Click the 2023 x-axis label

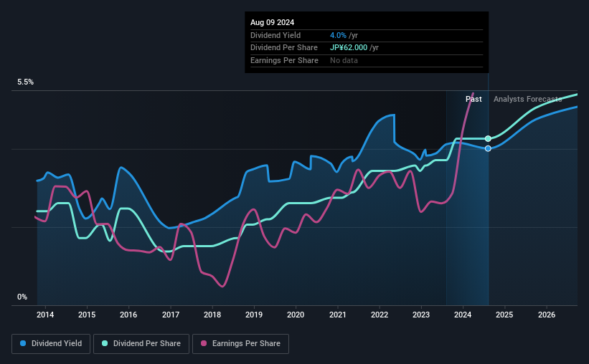pos(421,315)
